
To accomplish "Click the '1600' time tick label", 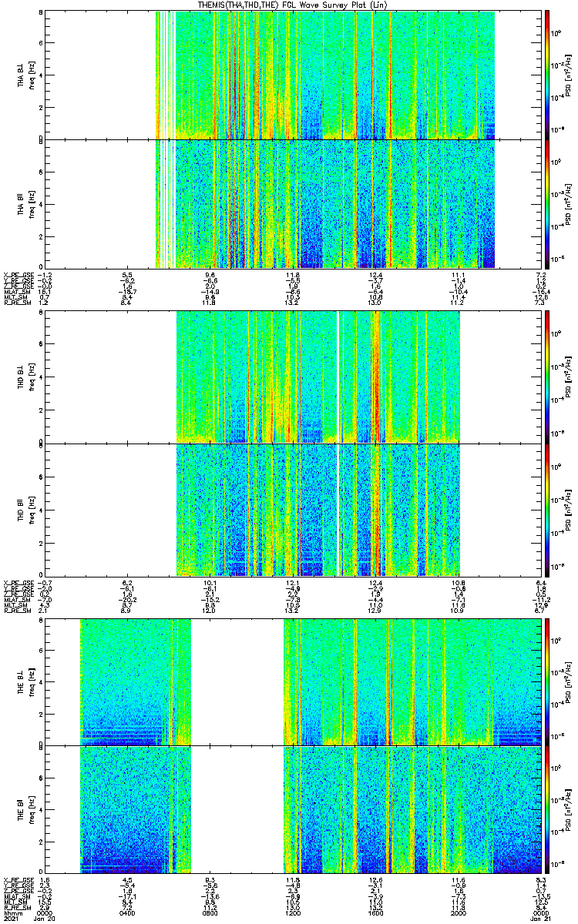I will tap(376, 914).
